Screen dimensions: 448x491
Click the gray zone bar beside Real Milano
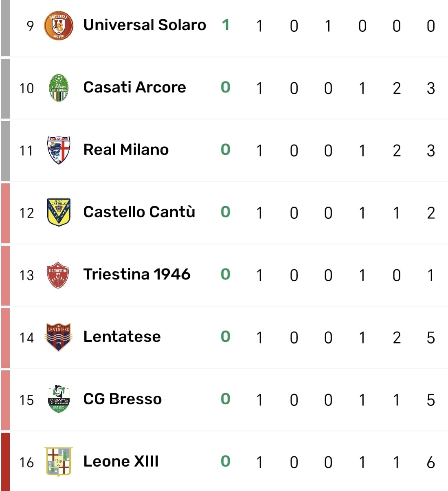coord(5,150)
